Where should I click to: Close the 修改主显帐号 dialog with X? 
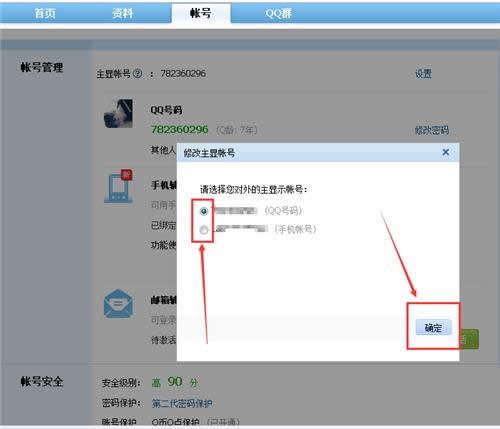click(x=445, y=152)
